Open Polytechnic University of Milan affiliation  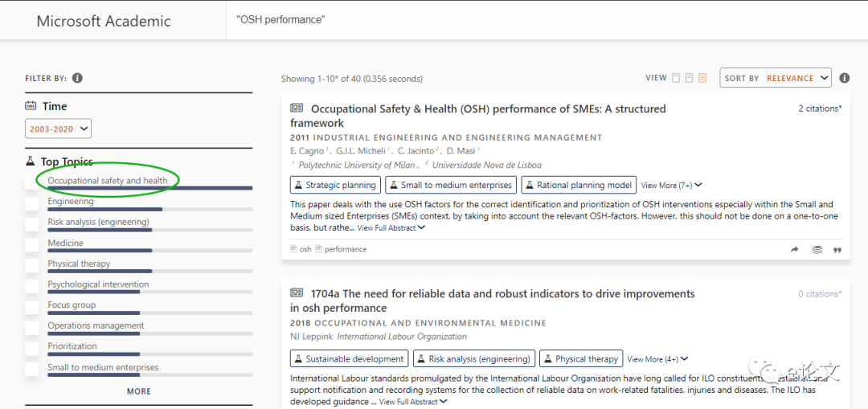point(357,165)
